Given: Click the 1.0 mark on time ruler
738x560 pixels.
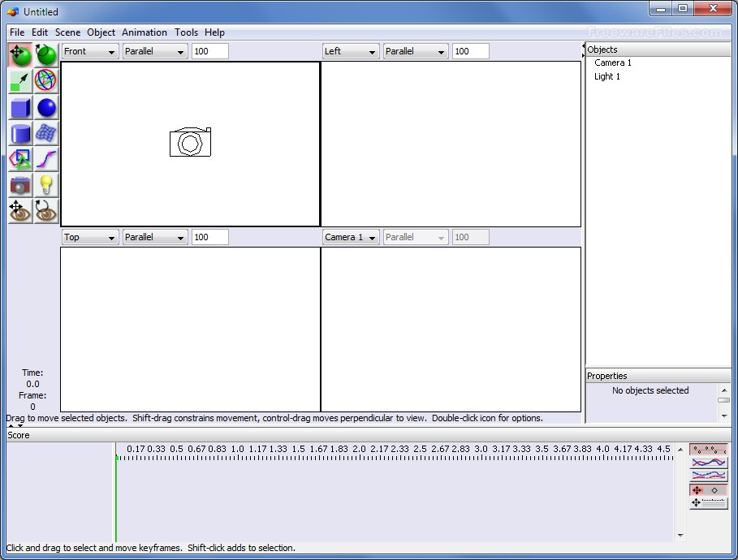Looking at the screenshot, I should (x=237, y=449).
